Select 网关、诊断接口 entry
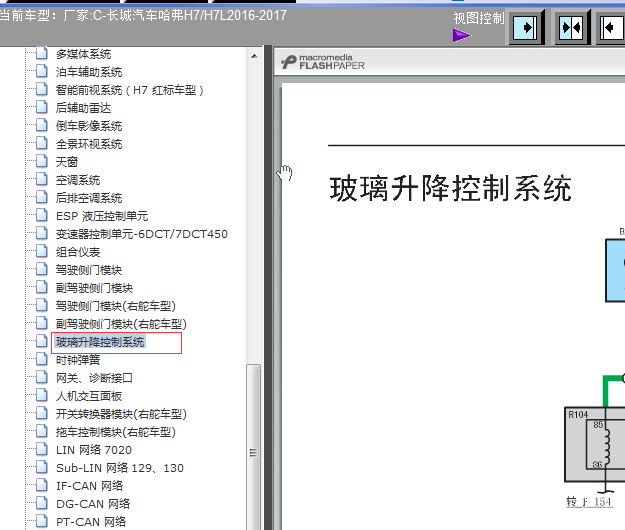Screen dimensions: 625x530 pos(94,378)
